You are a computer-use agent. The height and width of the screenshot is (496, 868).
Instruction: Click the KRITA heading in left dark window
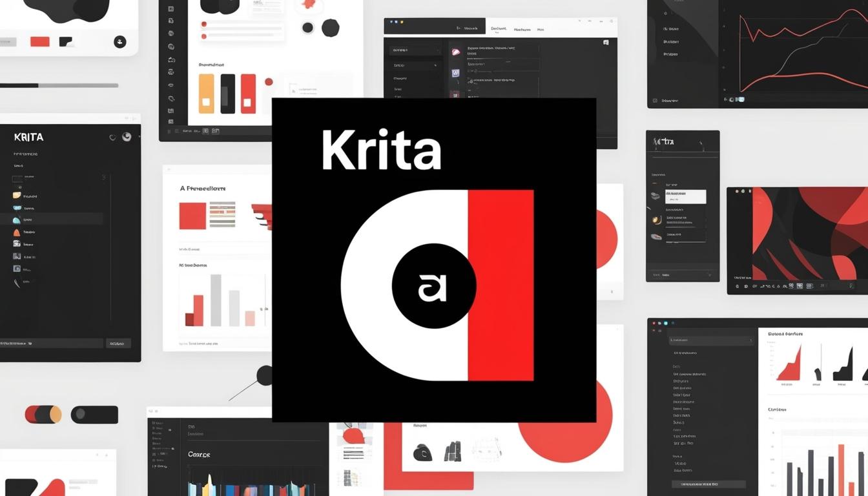point(28,137)
